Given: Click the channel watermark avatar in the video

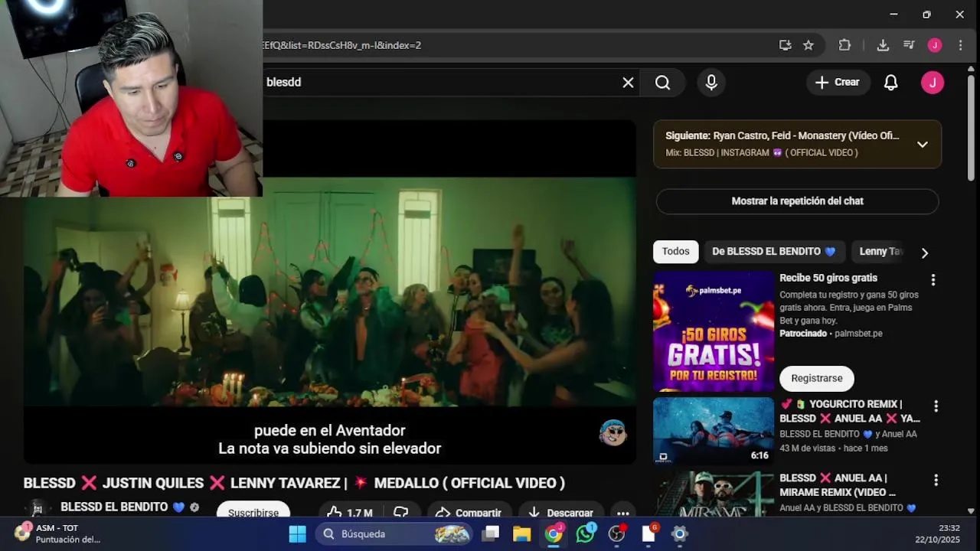Looking at the screenshot, I should [612, 433].
